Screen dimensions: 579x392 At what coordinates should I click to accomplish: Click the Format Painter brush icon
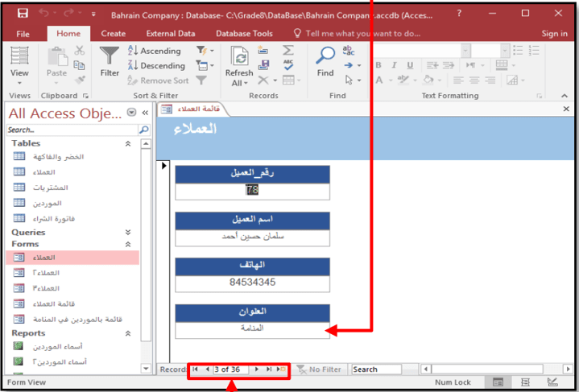80,80
